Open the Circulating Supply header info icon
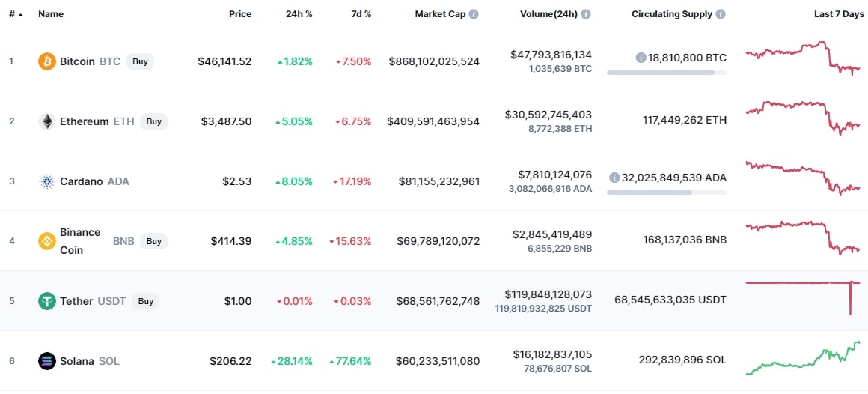This screenshot has width=868, height=394. [x=720, y=14]
